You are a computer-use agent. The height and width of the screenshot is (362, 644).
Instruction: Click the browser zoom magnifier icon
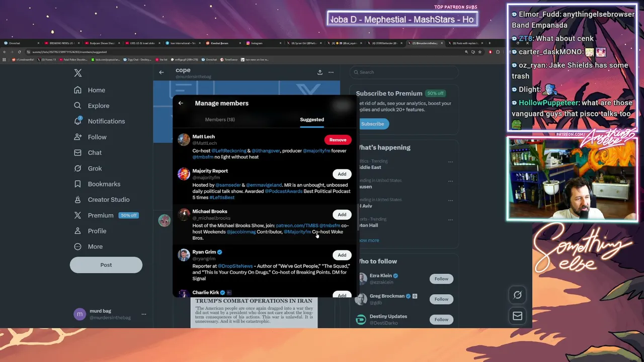point(466,52)
